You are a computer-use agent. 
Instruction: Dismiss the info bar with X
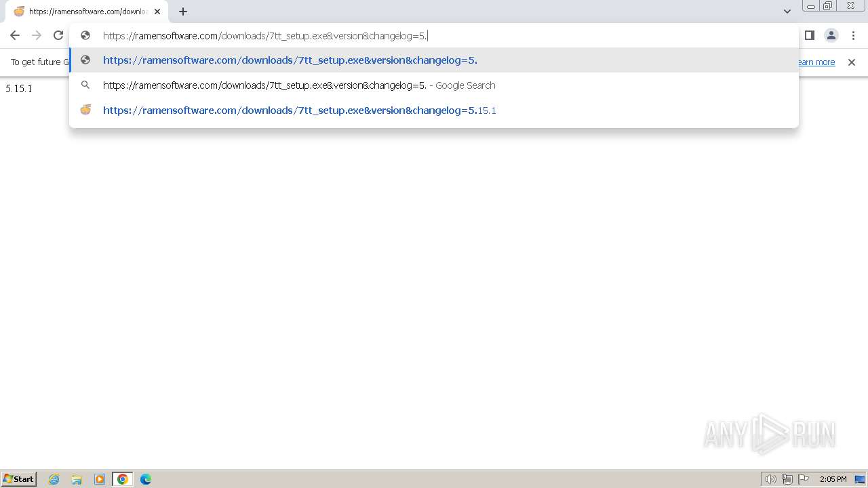pos(852,62)
